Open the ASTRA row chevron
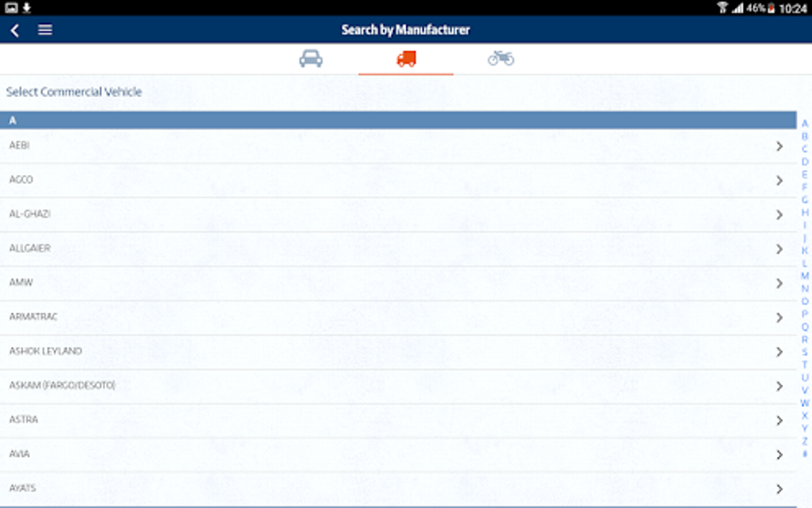Image resolution: width=812 pixels, height=508 pixels. (x=779, y=420)
